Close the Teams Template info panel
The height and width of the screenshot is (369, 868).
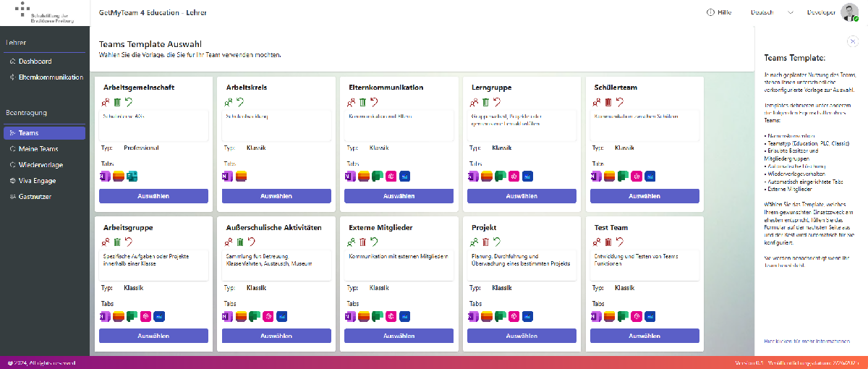pos(852,41)
